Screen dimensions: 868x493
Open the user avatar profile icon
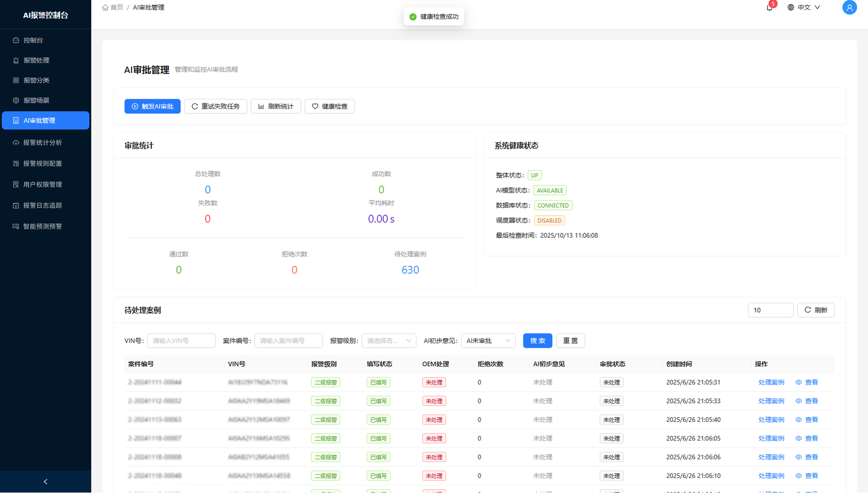coord(849,8)
